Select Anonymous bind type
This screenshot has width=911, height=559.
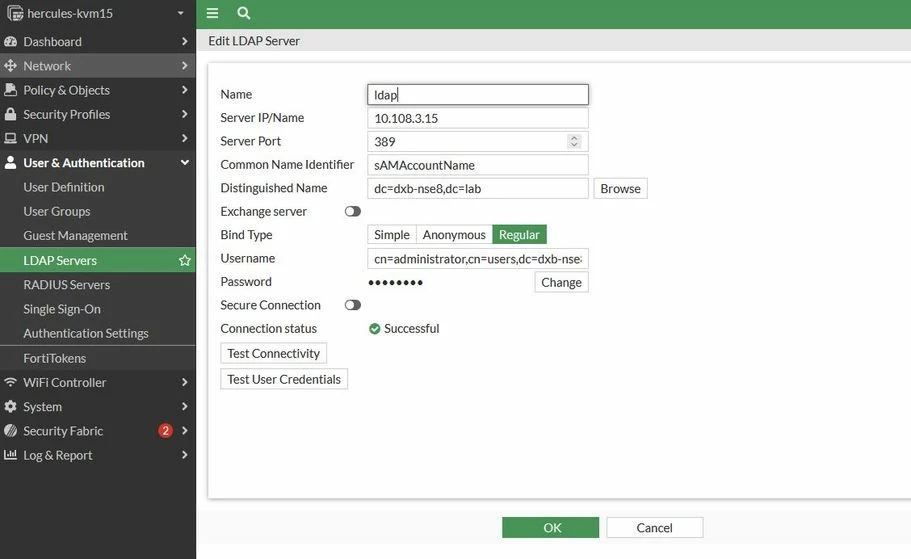tap(454, 235)
